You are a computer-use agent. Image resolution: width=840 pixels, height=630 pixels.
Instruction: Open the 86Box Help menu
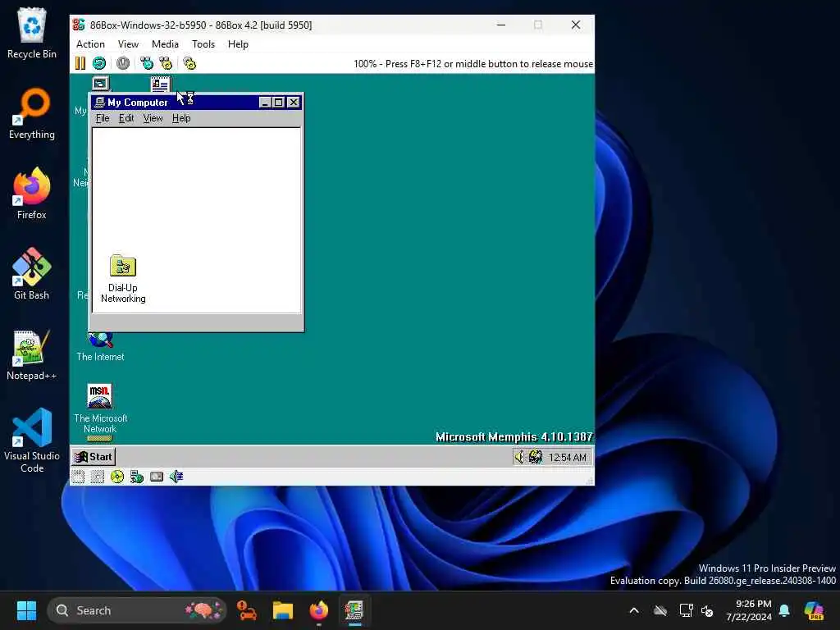[238, 44]
